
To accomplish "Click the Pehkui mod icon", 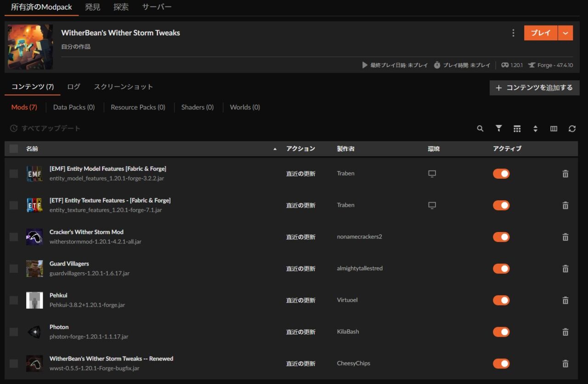I will tap(34, 300).
